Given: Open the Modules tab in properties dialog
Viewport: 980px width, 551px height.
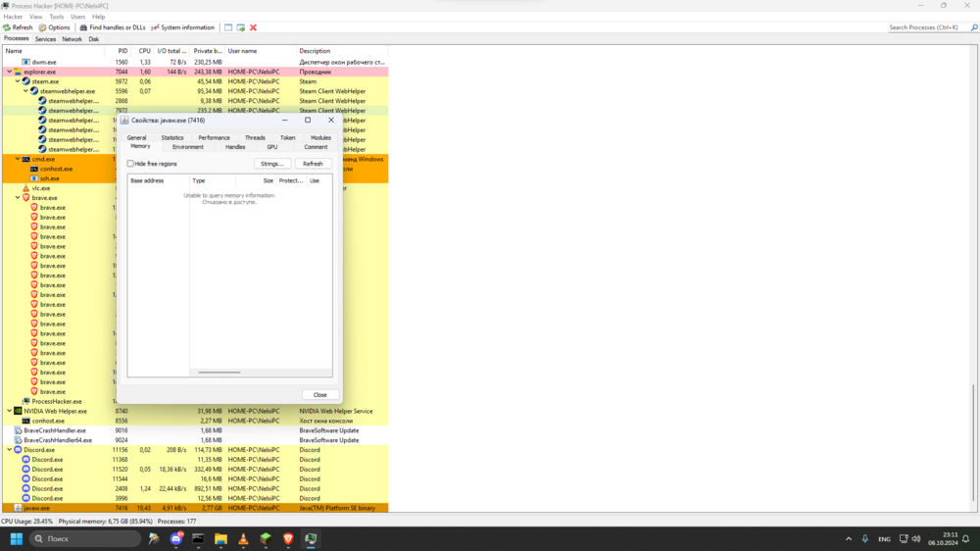Looking at the screenshot, I should click(x=320, y=137).
